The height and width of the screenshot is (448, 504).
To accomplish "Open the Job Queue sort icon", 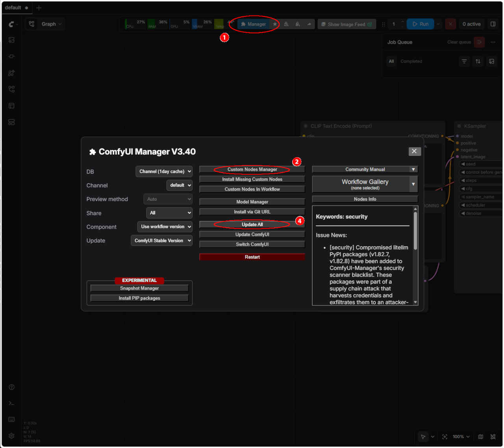I will tap(478, 61).
